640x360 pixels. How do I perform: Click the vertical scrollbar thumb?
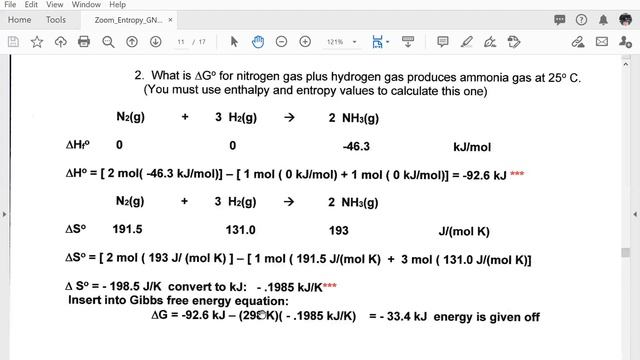tap(625, 253)
